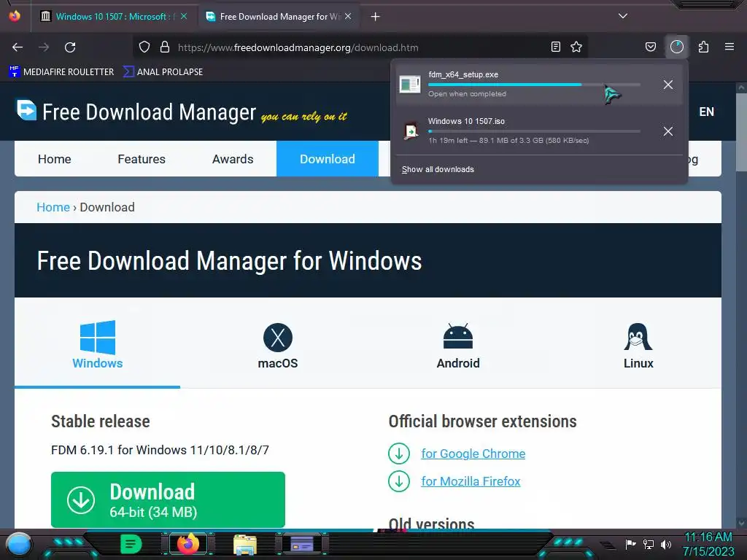The height and width of the screenshot is (560, 747).
Task: Close the Windows 10 1507 tab
Action: pos(184,16)
